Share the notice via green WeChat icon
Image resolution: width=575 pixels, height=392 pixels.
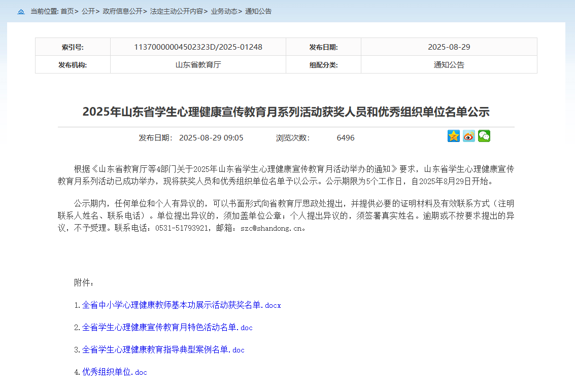tap(484, 136)
